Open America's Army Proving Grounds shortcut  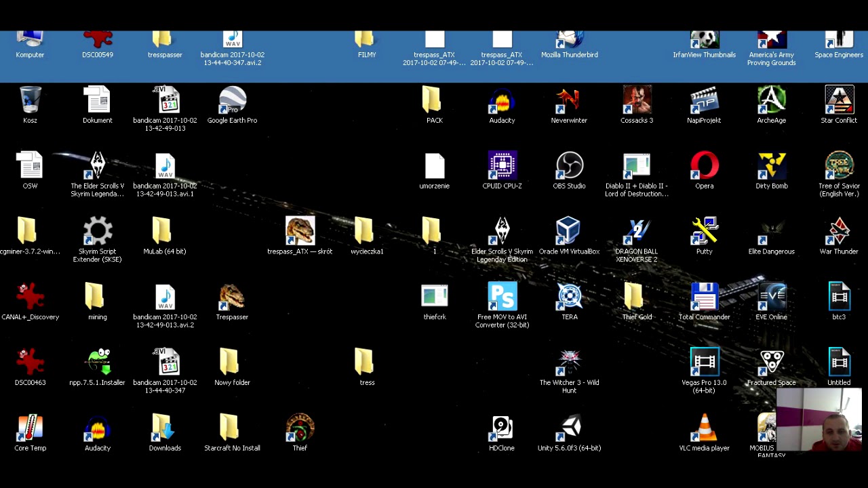click(x=772, y=49)
